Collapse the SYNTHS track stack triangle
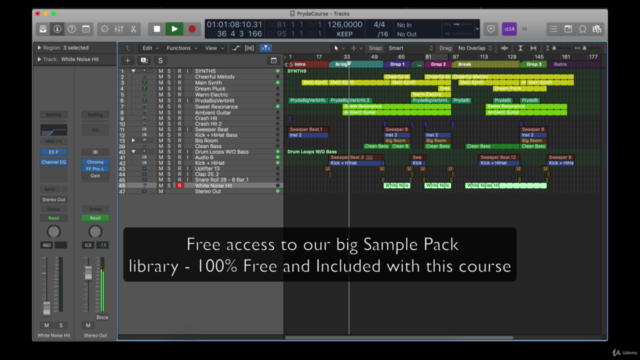 (133, 71)
